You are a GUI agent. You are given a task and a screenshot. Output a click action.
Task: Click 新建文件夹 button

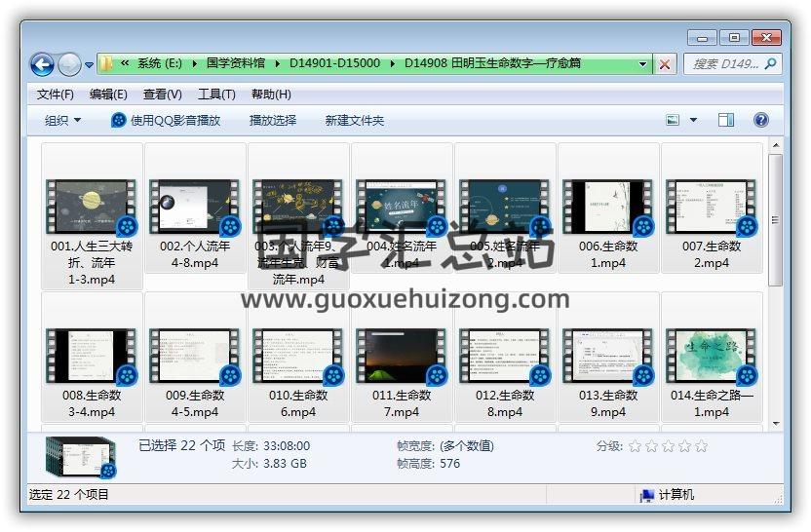coord(355,120)
